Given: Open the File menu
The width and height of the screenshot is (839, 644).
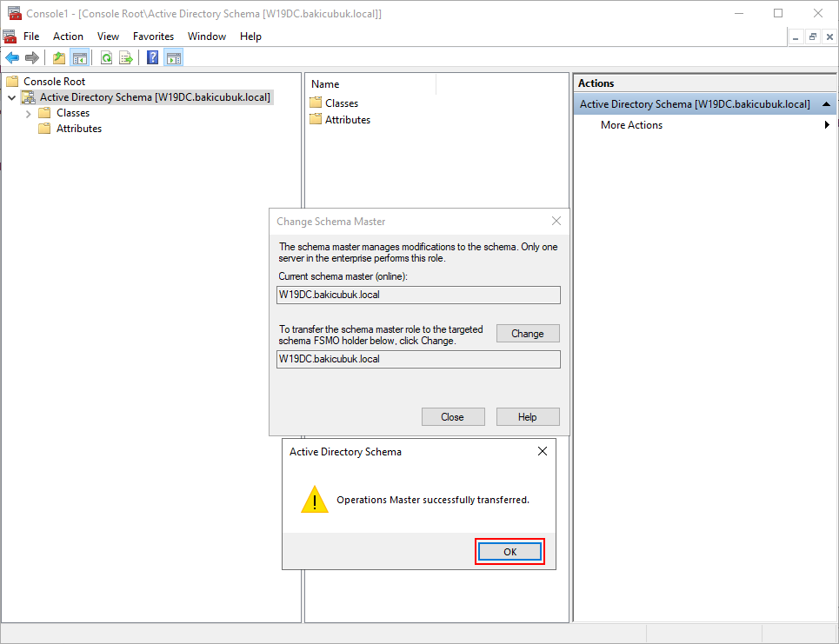Looking at the screenshot, I should click(x=31, y=37).
